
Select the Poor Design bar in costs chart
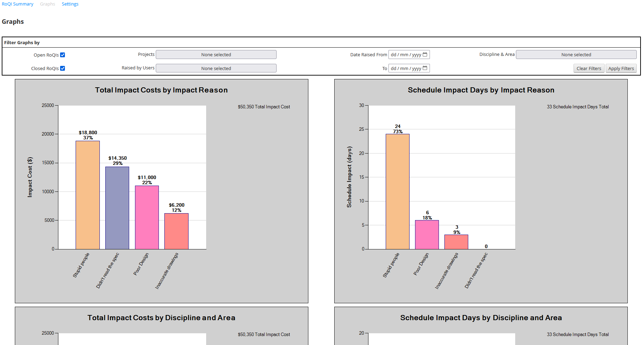tap(147, 217)
